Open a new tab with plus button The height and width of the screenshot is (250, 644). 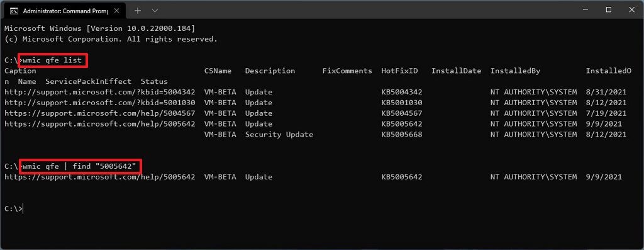click(138, 11)
